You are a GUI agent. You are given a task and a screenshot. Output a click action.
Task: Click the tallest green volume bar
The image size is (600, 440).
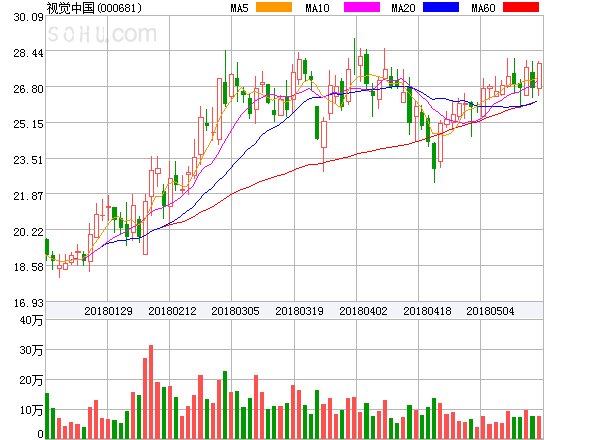(225, 405)
